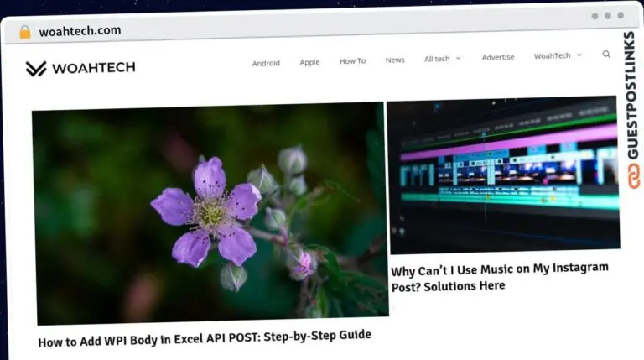Screen dimensions: 644x360
Task: Open the Excel API POST article title
Action: [x=205, y=337]
